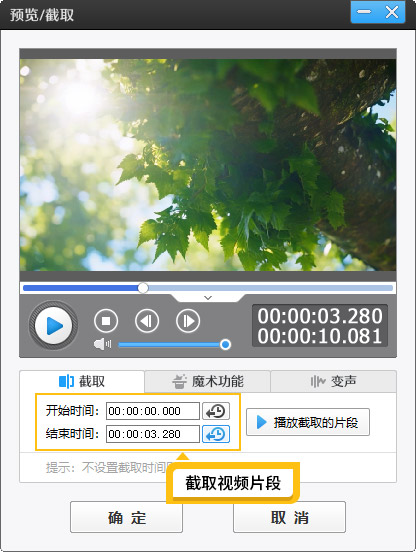Step back one frame
Viewport: 416px width, 552px height.
147,321
